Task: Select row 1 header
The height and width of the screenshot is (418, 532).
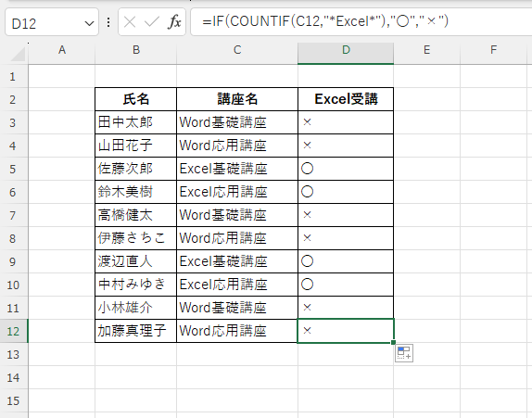Action: pos(13,76)
